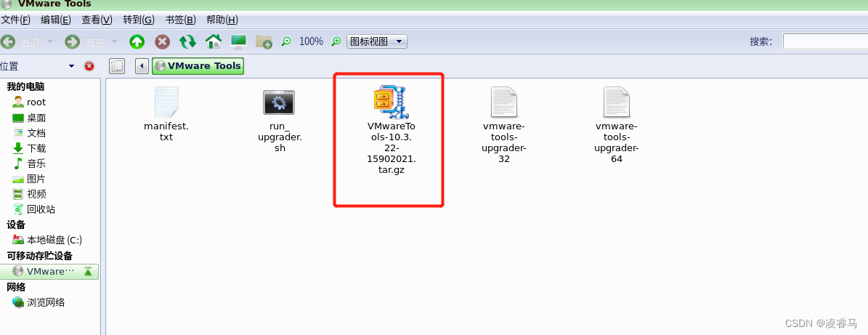Click the 可移动存贮设备 sidebar heading
This screenshot has height=335, width=868.
coord(39,256)
